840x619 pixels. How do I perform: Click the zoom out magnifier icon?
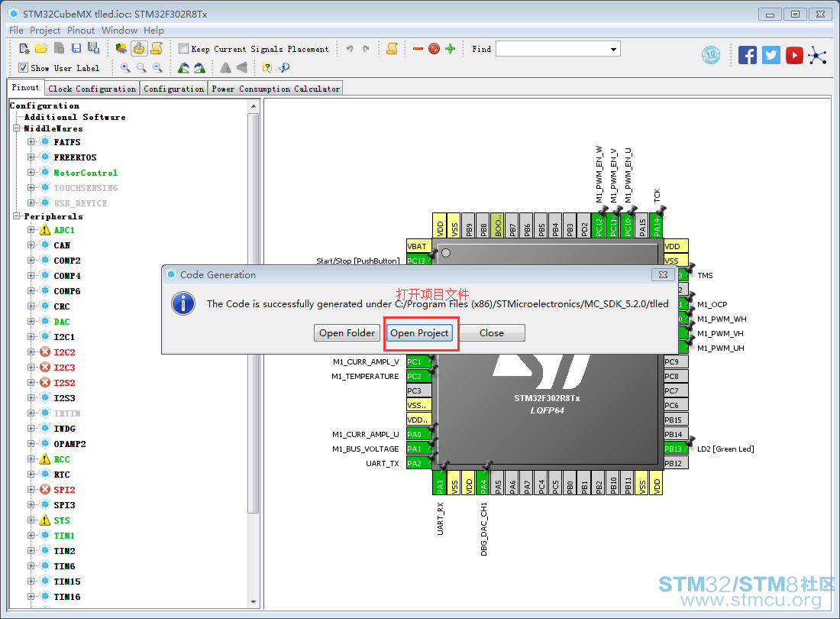pos(157,67)
